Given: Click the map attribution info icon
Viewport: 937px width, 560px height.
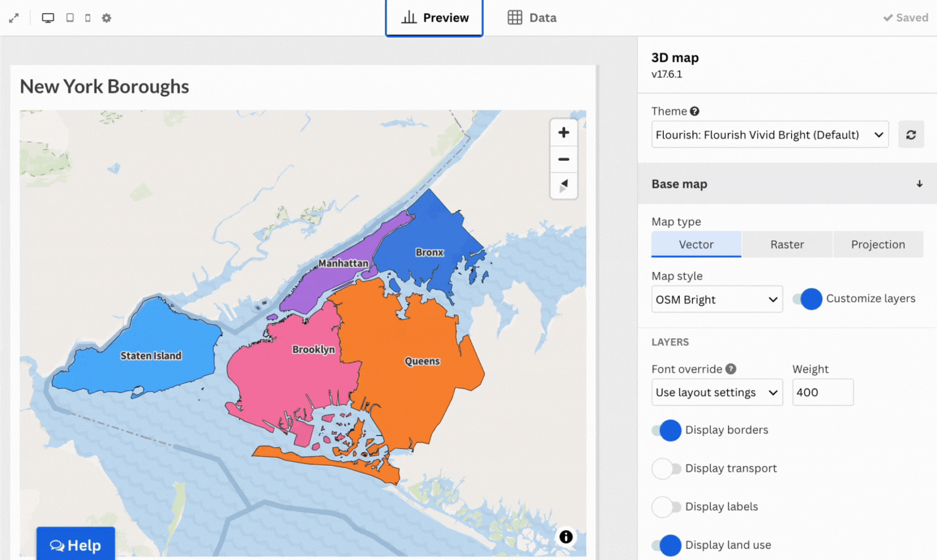Looking at the screenshot, I should 566,537.
